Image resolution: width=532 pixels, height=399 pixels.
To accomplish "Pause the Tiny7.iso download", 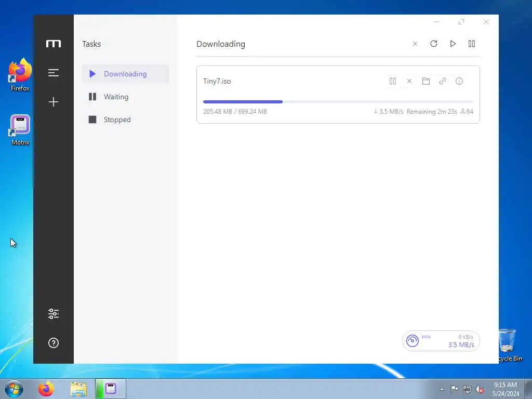I will (x=393, y=81).
